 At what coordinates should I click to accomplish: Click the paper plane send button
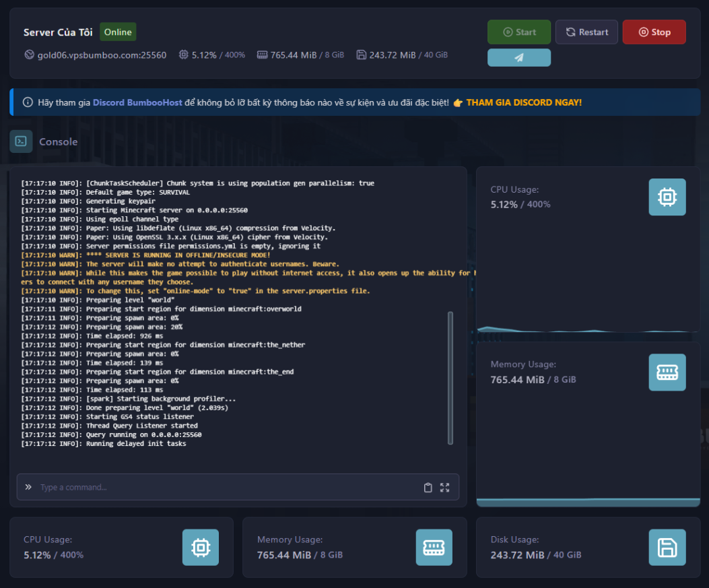pos(518,57)
